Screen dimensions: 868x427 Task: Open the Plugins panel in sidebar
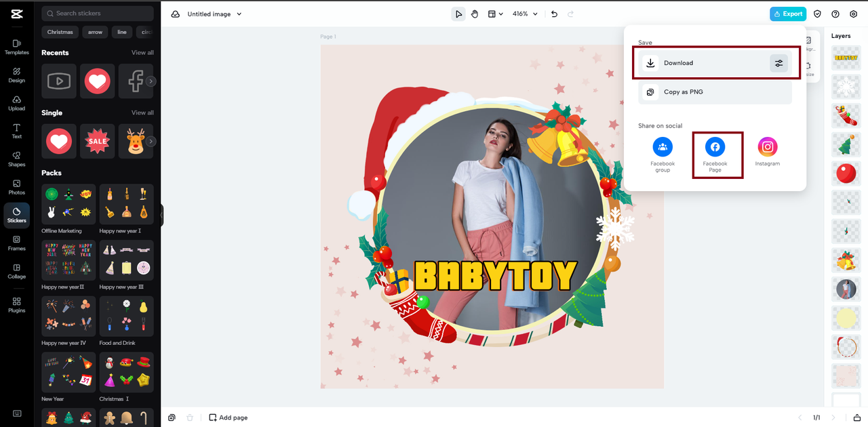point(17,305)
